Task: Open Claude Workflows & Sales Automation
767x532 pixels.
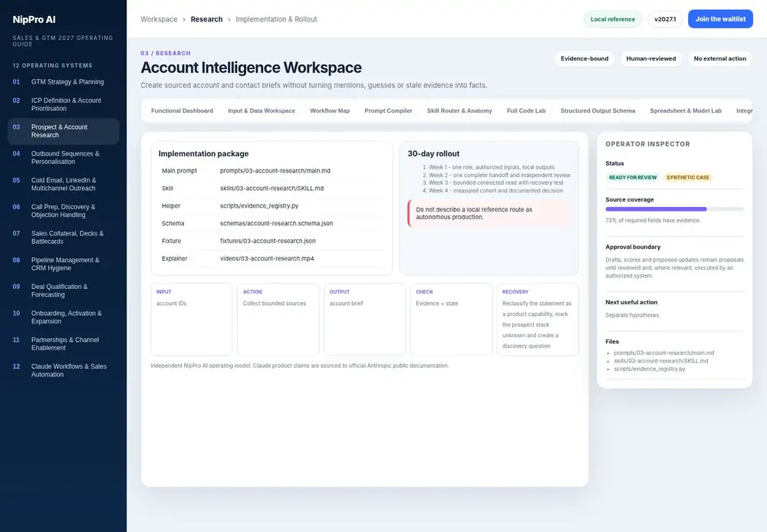Action: pyautogui.click(x=63, y=370)
